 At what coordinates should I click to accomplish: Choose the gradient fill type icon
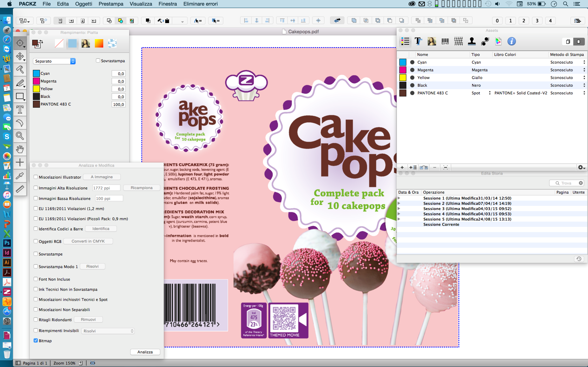pos(99,44)
